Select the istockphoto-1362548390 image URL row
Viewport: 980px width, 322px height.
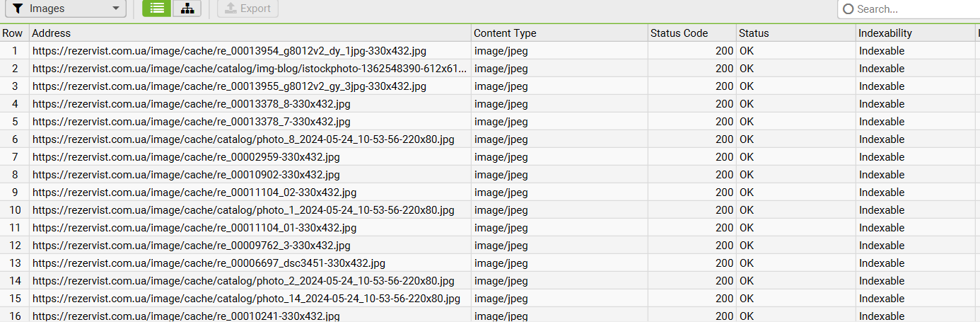click(x=250, y=69)
